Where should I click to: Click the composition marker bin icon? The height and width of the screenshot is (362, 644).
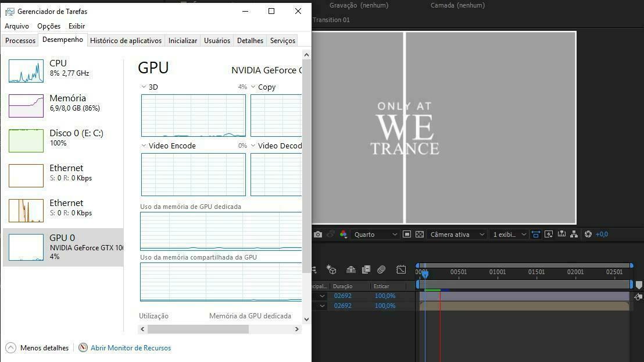click(639, 285)
